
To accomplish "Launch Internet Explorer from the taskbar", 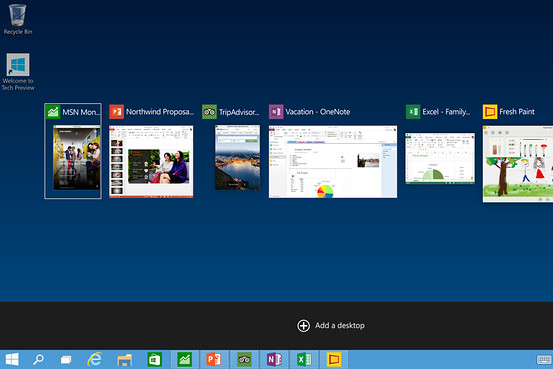I will pyautogui.click(x=95, y=359).
